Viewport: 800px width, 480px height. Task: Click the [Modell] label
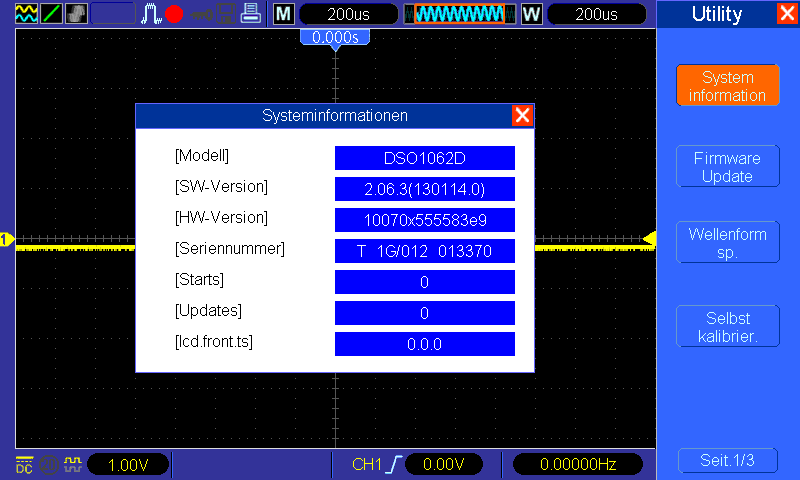[x=202, y=156]
